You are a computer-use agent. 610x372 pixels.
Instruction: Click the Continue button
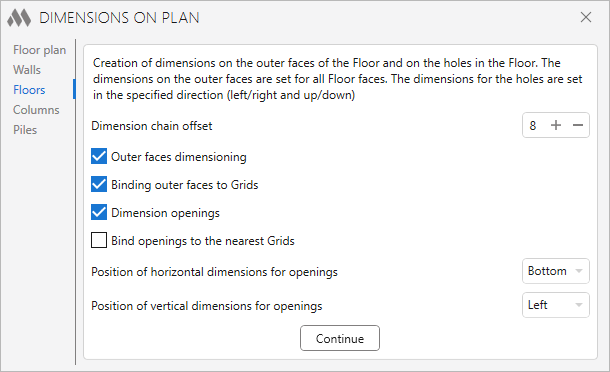click(340, 338)
